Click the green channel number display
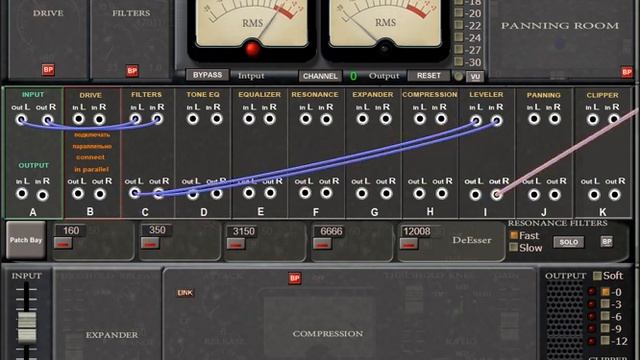The height and width of the screenshot is (360, 640). click(353, 76)
